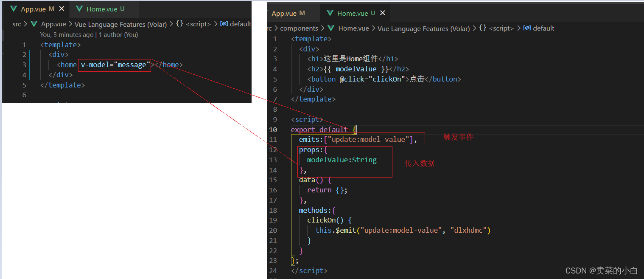Select the <script> breadcrumb in the right pane
This screenshot has width=644, height=279.
[x=501, y=28]
